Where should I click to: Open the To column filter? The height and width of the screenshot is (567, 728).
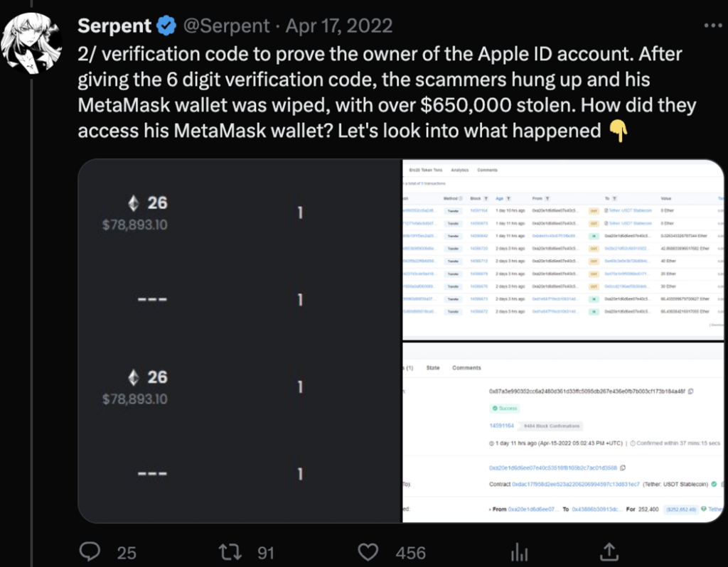tap(614, 198)
